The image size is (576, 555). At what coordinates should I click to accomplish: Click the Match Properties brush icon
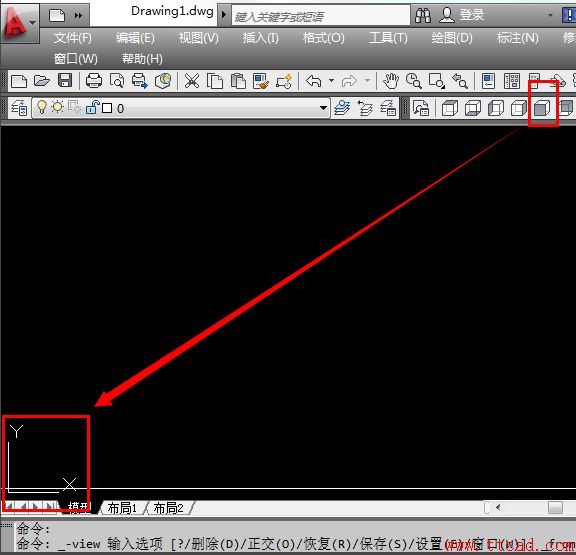261,81
